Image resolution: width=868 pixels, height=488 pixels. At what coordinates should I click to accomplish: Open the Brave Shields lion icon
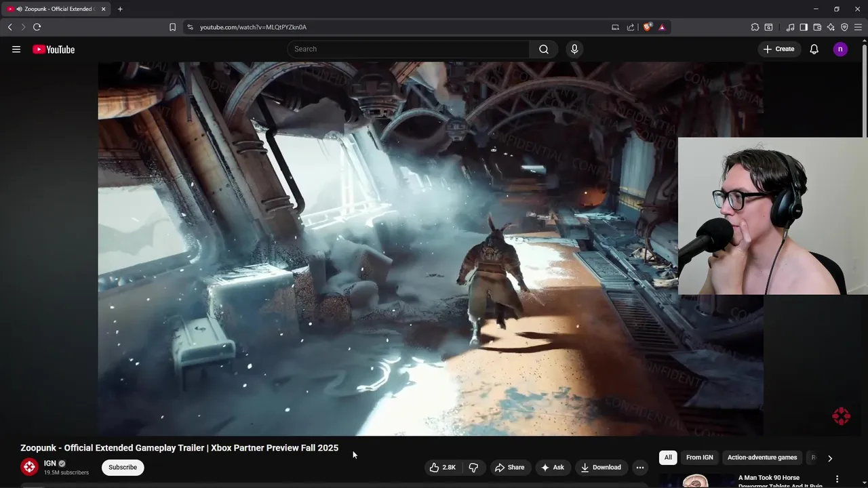pos(647,27)
